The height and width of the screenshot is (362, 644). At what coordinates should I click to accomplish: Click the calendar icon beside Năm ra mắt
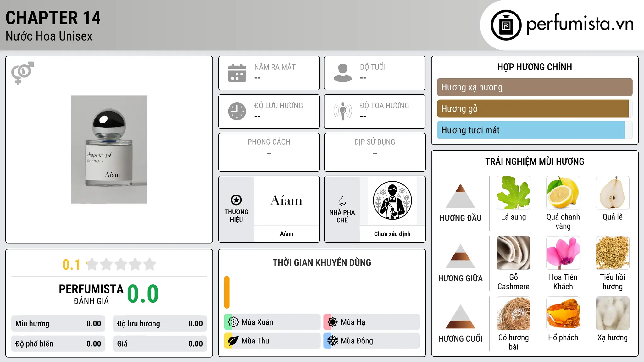[237, 73]
